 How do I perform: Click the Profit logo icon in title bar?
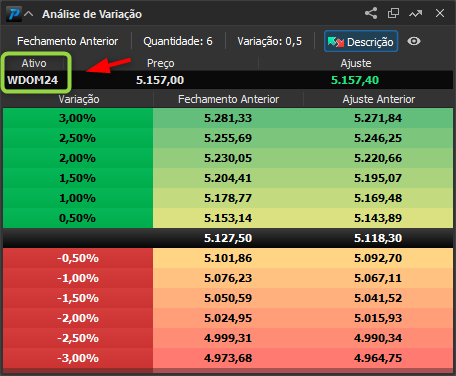(x=14, y=14)
